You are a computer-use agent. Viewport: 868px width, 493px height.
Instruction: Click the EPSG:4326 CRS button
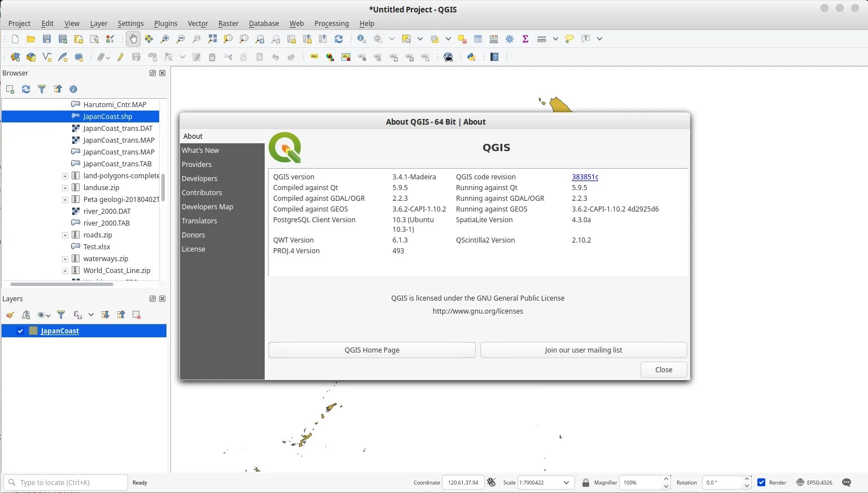pyautogui.click(x=814, y=482)
